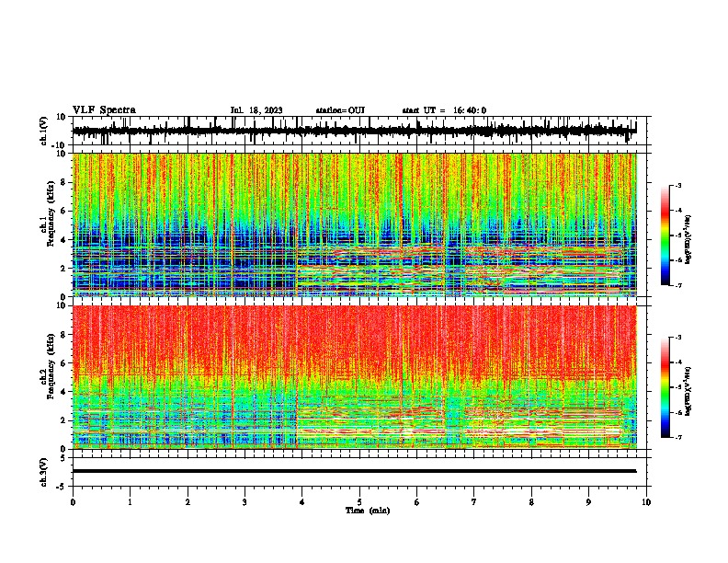
Task: Click tick label 9 on Time axis
Action: (588, 502)
